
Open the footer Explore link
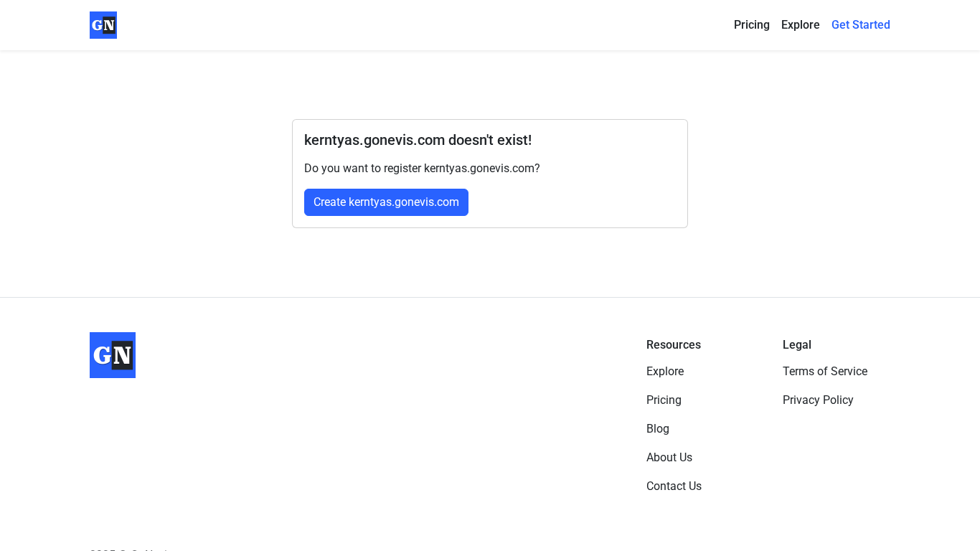664,372
